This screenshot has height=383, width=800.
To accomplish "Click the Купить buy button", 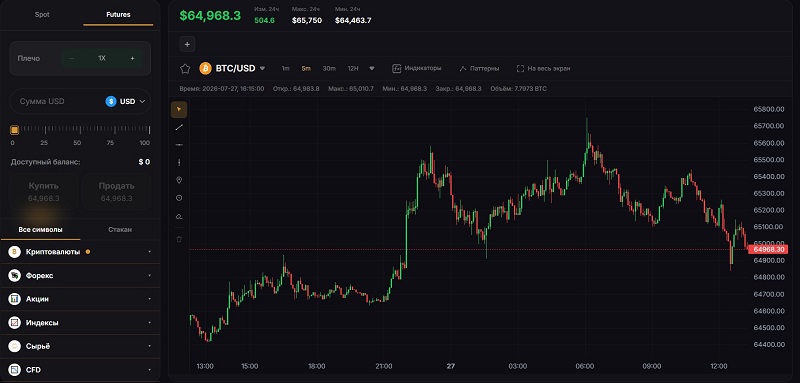I will [44, 191].
